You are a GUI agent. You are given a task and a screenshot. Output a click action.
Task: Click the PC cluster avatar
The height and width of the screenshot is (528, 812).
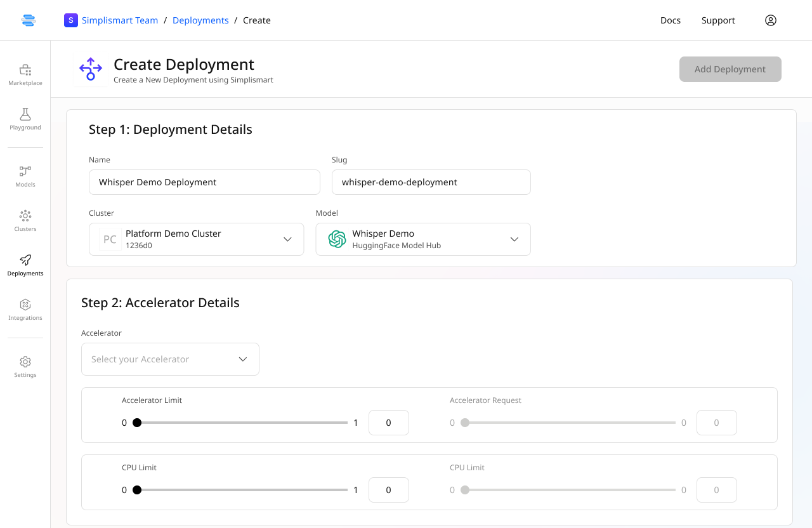(110, 239)
